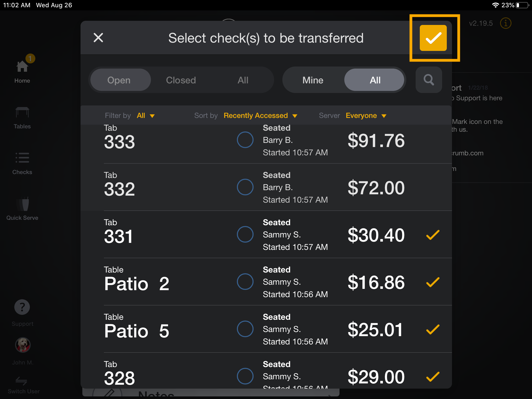
Task: Open the Filter by All dropdown
Action: click(x=145, y=116)
